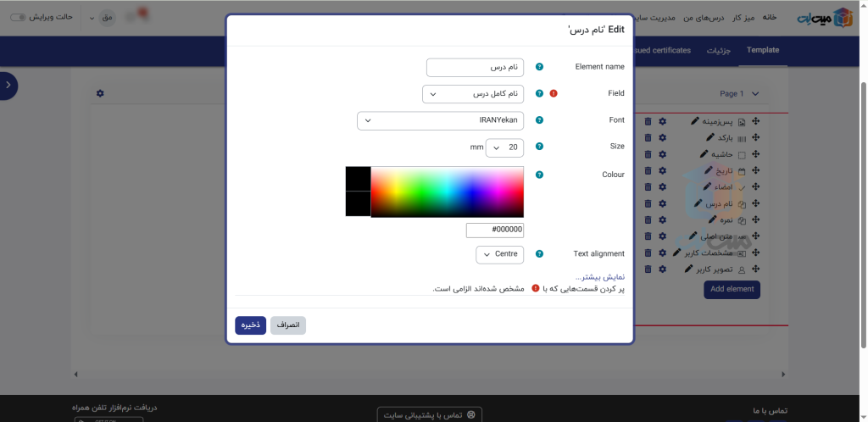Toggle حالت ویرایش edit mode switch
Image resolution: width=868 pixels, height=422 pixels.
(x=19, y=17)
